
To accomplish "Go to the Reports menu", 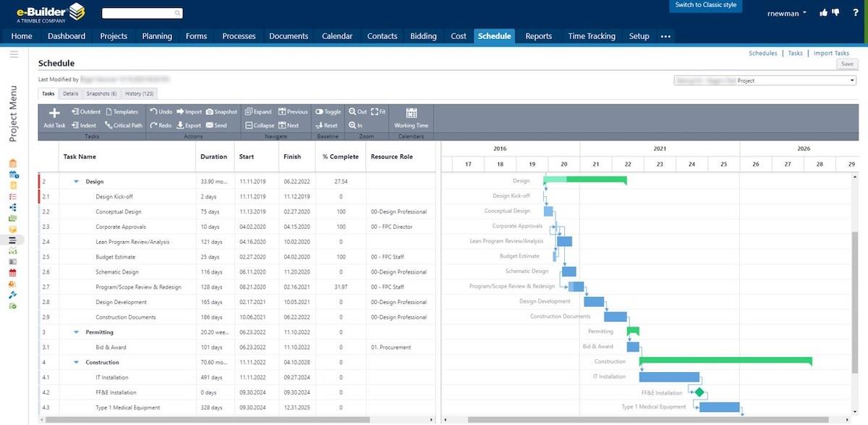I will click(538, 36).
